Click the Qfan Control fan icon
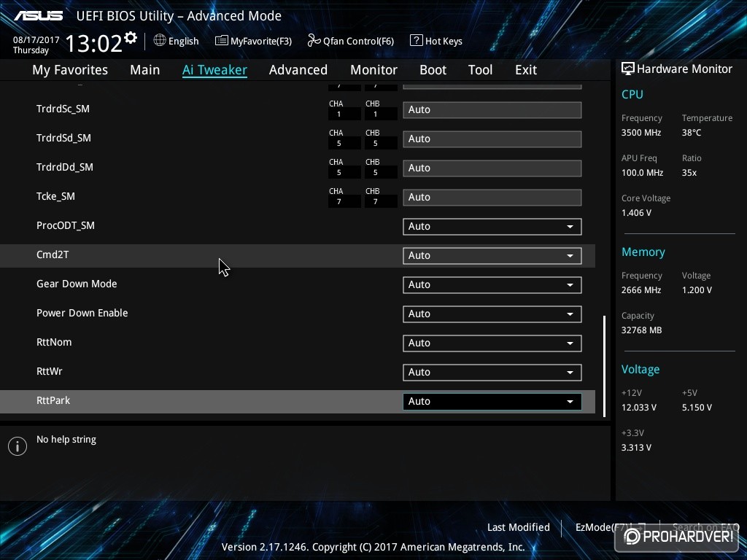Viewport: 747px width, 560px height. pyautogui.click(x=314, y=41)
